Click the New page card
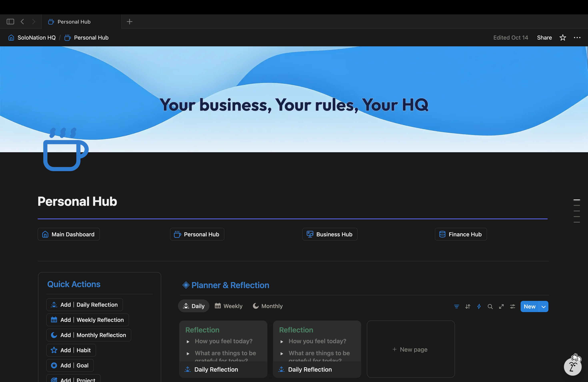Image resolution: width=588 pixels, height=382 pixels. pyautogui.click(x=410, y=349)
